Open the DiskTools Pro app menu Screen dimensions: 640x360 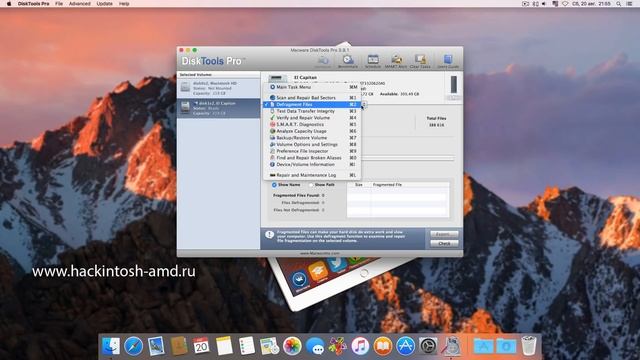[33, 4]
